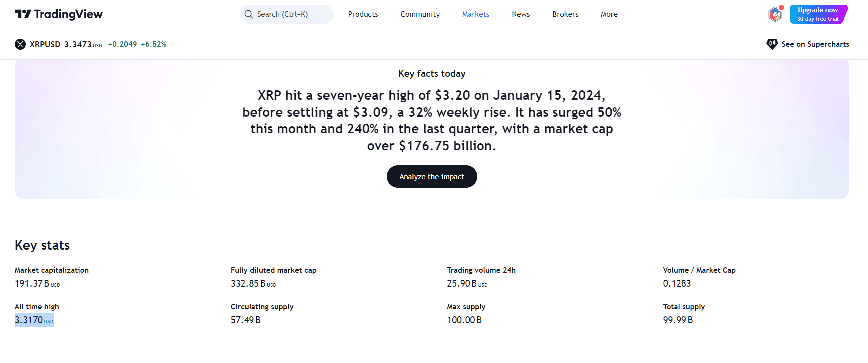Click See on Supercharts link
This screenshot has height=363, width=868.
click(x=815, y=44)
